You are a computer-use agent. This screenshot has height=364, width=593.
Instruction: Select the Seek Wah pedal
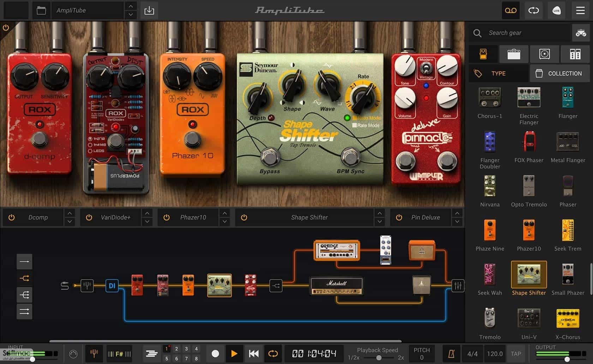(x=490, y=274)
